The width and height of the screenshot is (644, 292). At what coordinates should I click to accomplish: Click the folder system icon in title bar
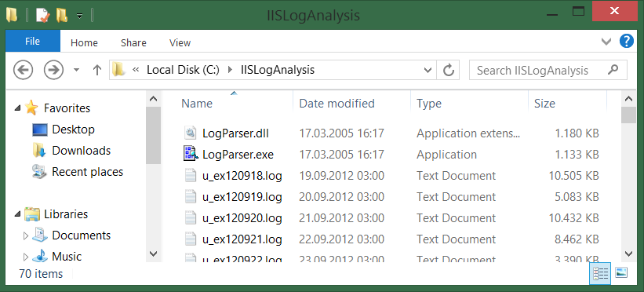pyautogui.click(x=12, y=16)
